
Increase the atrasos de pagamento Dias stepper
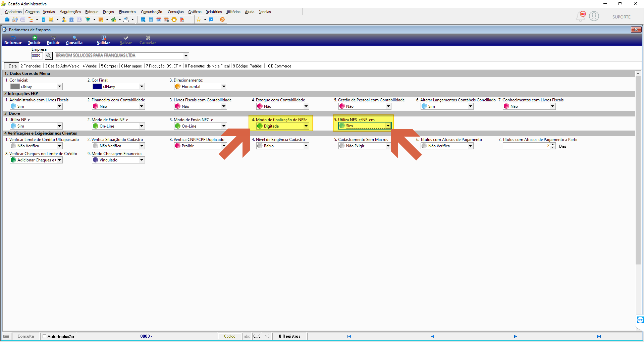(553, 144)
